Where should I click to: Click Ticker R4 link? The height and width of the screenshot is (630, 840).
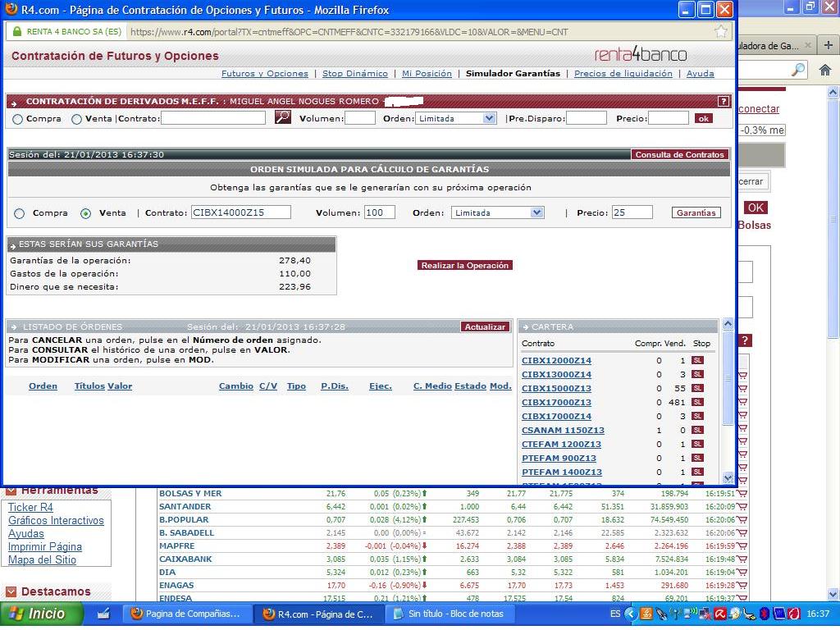coord(30,507)
